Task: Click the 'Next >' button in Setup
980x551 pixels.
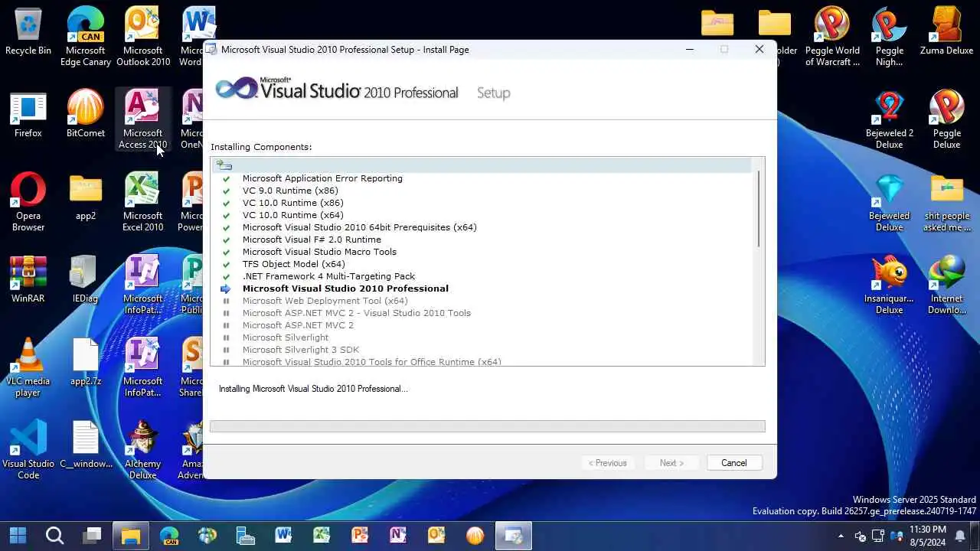Action: pyautogui.click(x=671, y=462)
